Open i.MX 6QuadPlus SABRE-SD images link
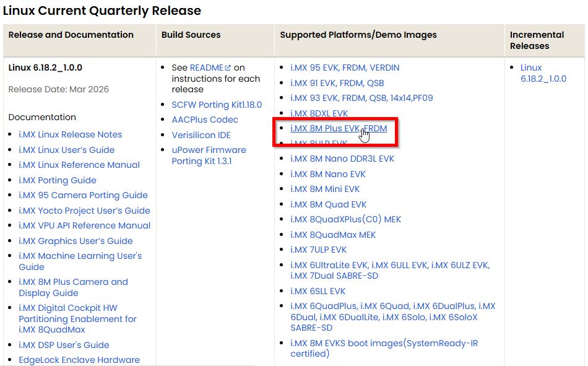This screenshot has height=366, width=588. pos(392,317)
